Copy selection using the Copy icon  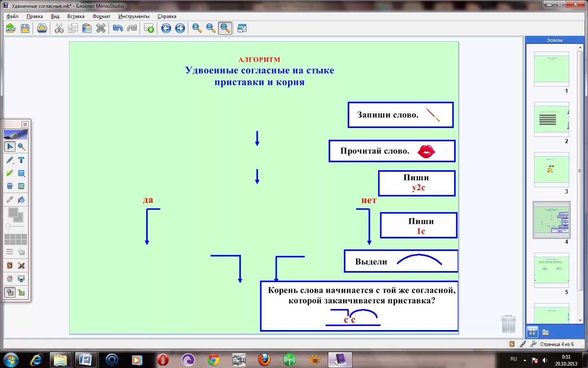pos(73,28)
